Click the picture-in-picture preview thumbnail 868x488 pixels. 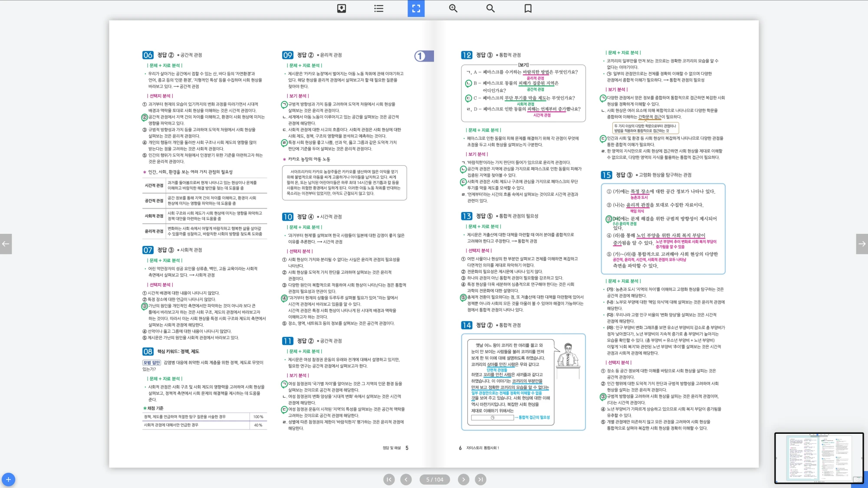819,458
